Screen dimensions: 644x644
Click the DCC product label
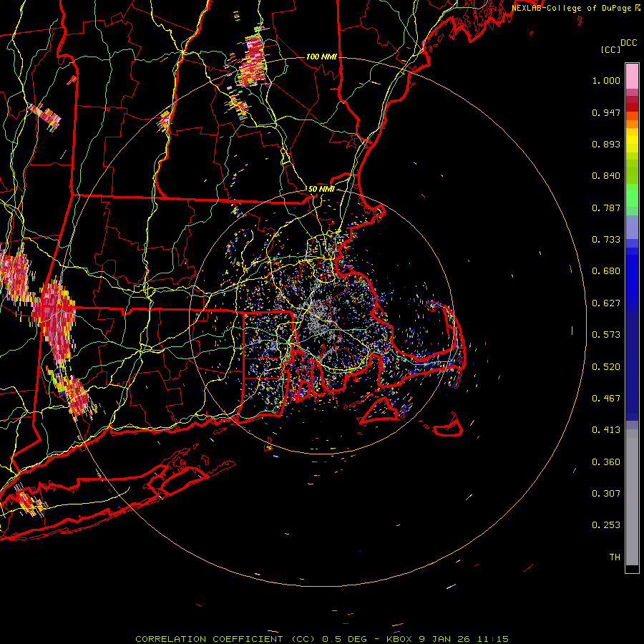629,43
